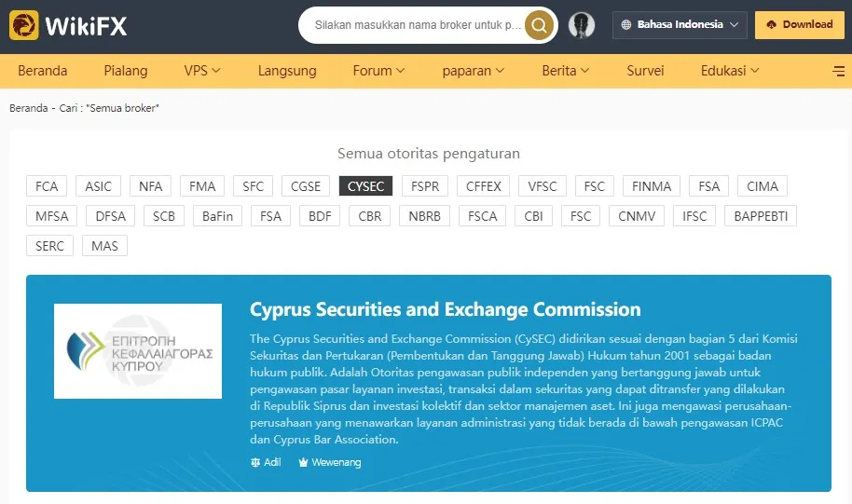The height and width of the screenshot is (504, 852).
Task: Select the MAS regulator filter
Action: click(104, 246)
